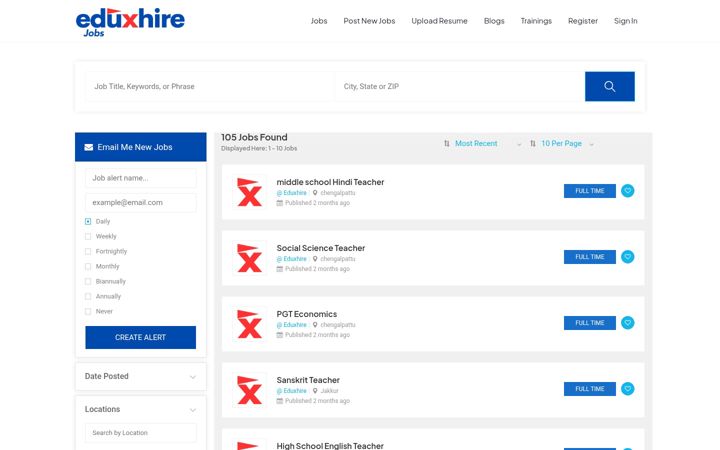Expand the Locations filter section

click(x=141, y=409)
